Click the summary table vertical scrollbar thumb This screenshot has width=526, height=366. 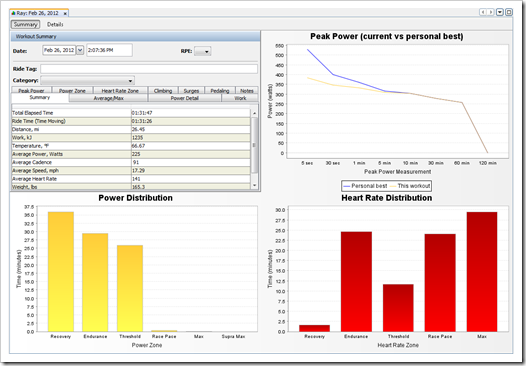coord(254,145)
